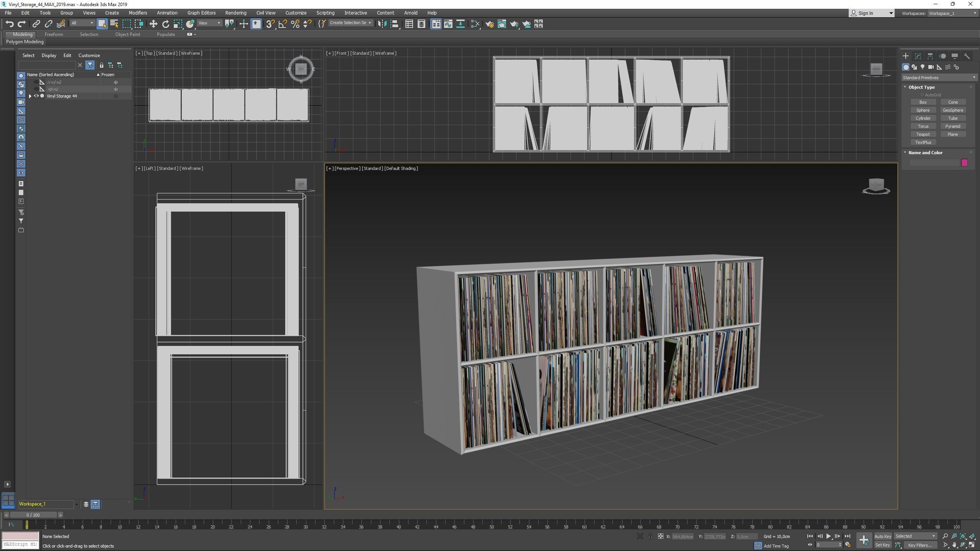Click the pink object color swatch
Image resolution: width=980 pixels, height=551 pixels.
pyautogui.click(x=964, y=163)
